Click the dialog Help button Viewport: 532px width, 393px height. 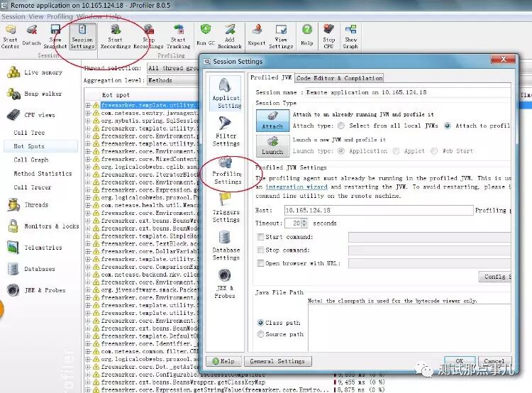tap(223, 361)
